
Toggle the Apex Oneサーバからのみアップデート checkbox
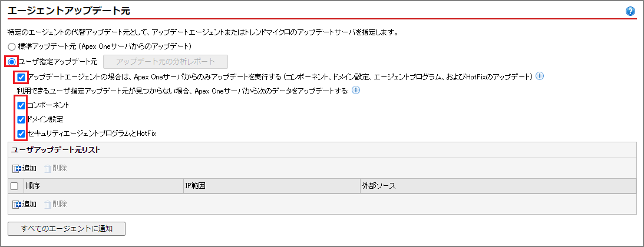21,76
